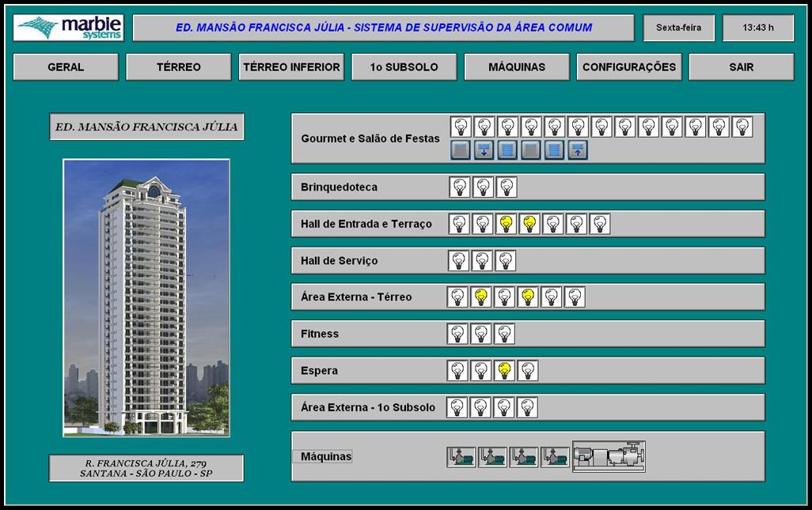Turn on second Brinquedoteca lamp
Viewport: 812px width, 510px height.
tap(483, 187)
